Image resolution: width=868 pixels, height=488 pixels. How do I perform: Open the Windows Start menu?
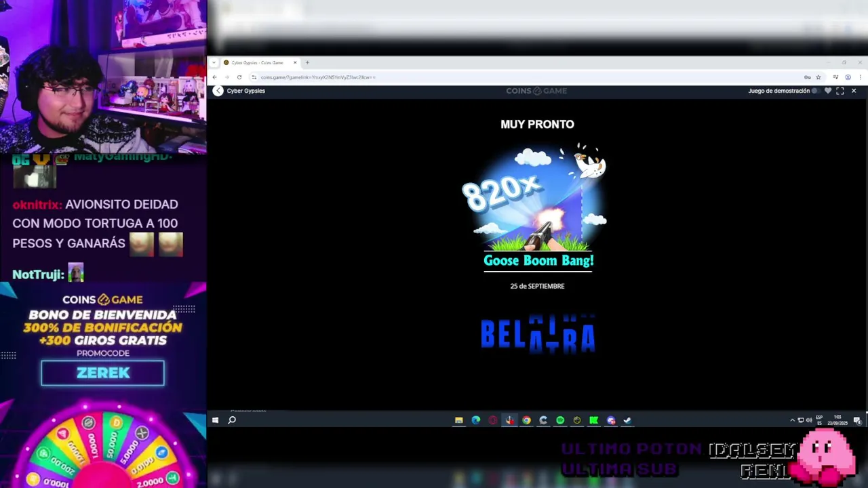[x=215, y=420]
